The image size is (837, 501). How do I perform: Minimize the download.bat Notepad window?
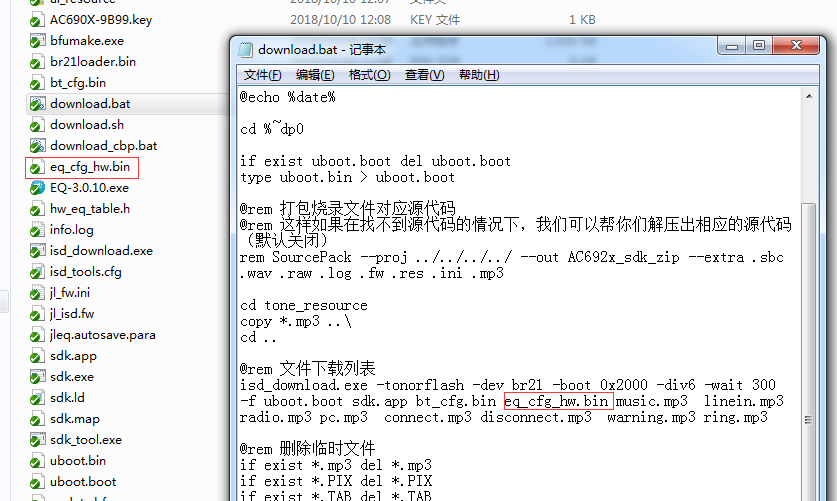(x=732, y=46)
